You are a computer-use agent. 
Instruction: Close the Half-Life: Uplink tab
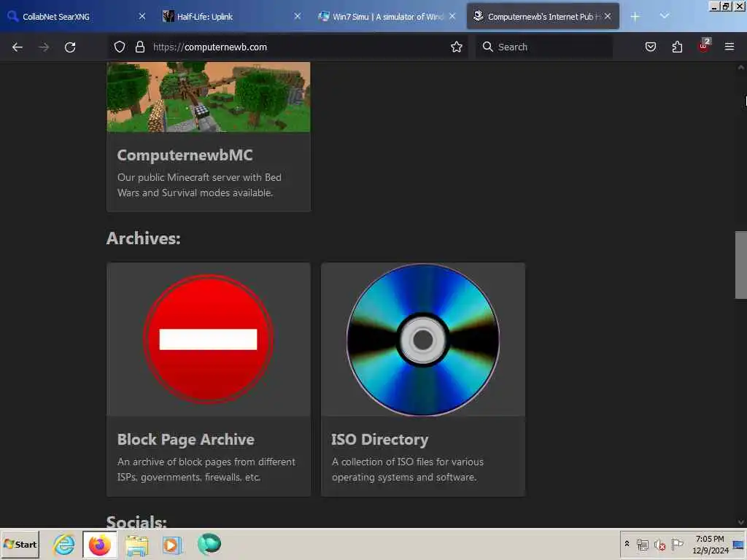(298, 16)
